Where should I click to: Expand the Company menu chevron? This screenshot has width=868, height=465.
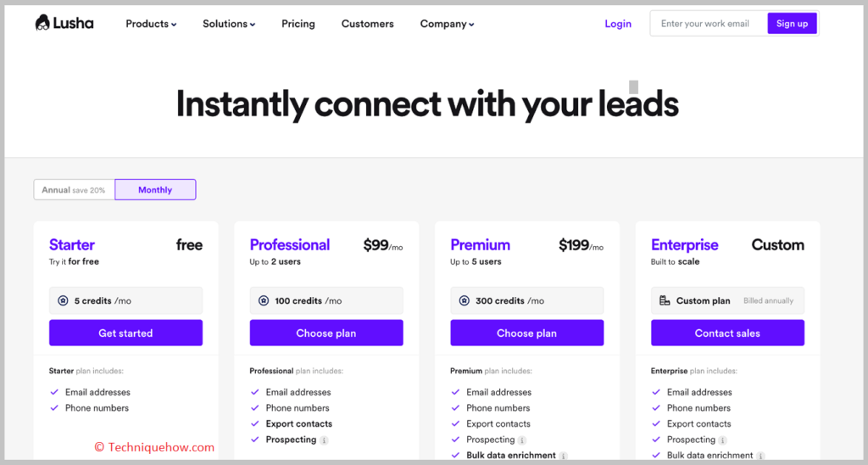pos(471,25)
